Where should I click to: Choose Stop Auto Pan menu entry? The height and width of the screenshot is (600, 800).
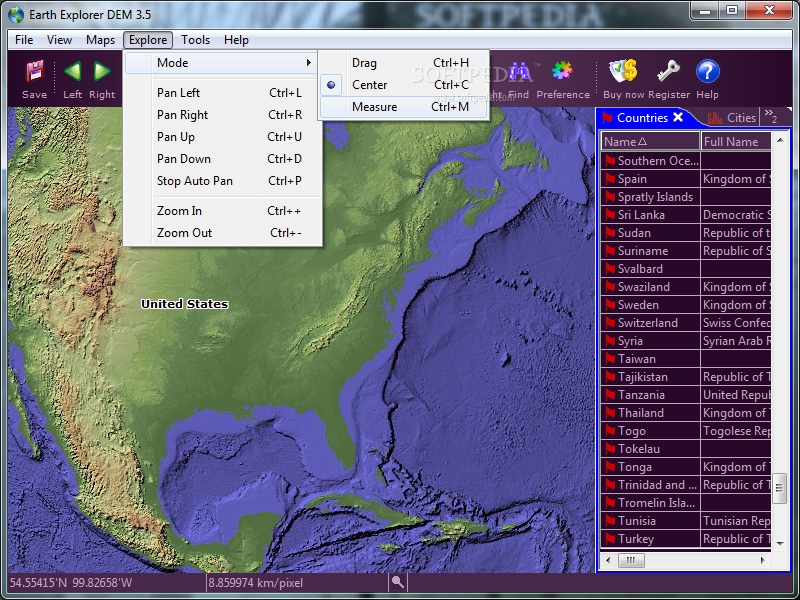[222, 181]
